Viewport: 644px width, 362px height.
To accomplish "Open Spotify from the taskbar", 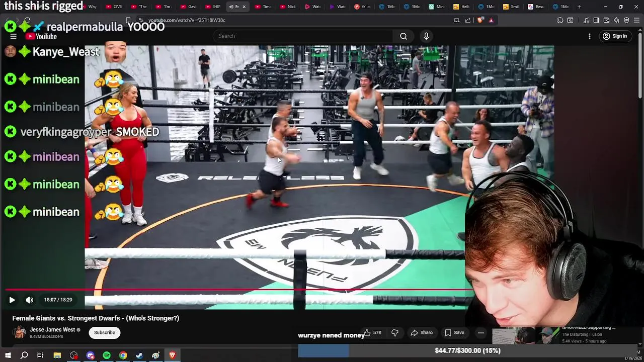I will [107, 355].
